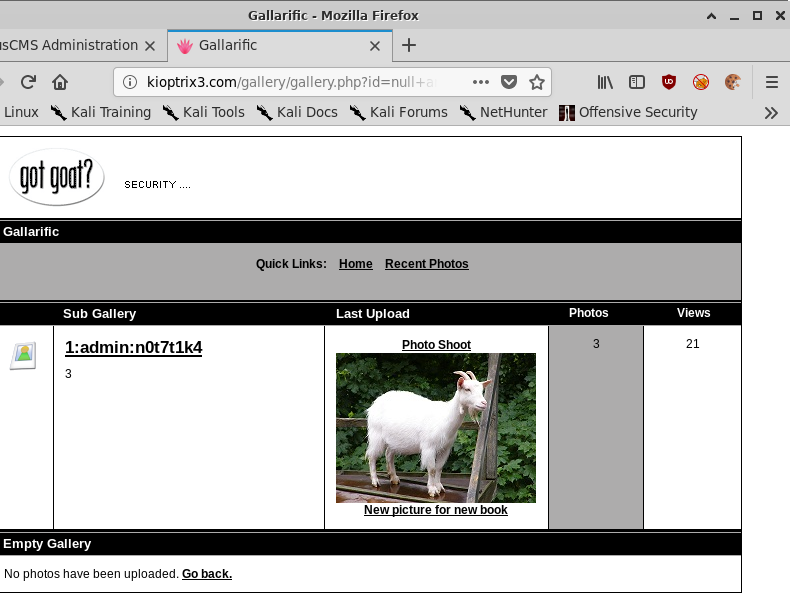
Task: Open the Library bookmarks and history icon
Action: coord(605,82)
